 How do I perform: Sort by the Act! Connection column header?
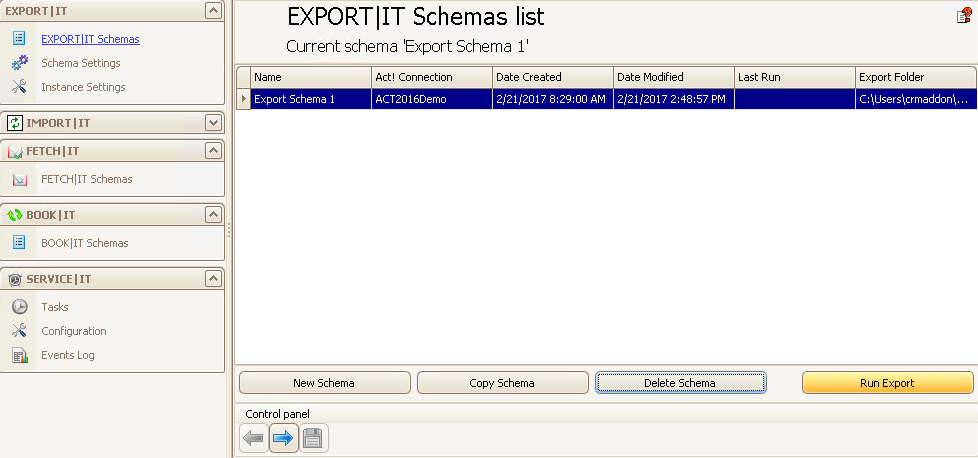coord(432,77)
